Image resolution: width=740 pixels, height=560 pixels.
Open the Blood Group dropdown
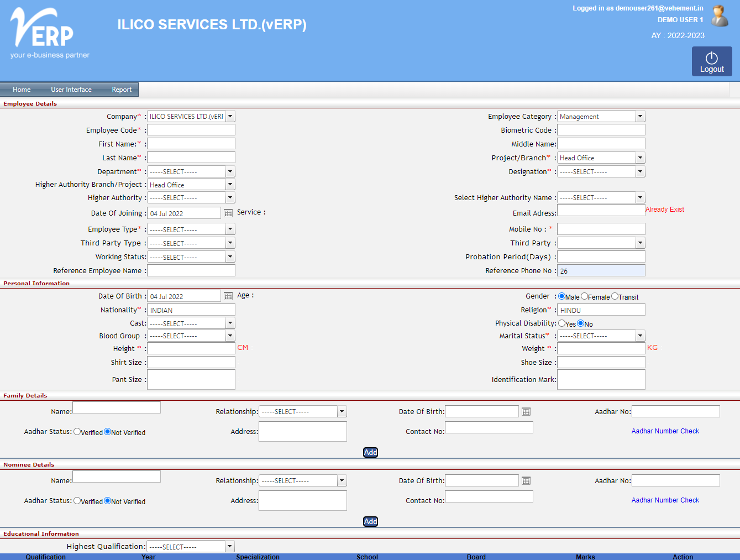pyautogui.click(x=191, y=336)
